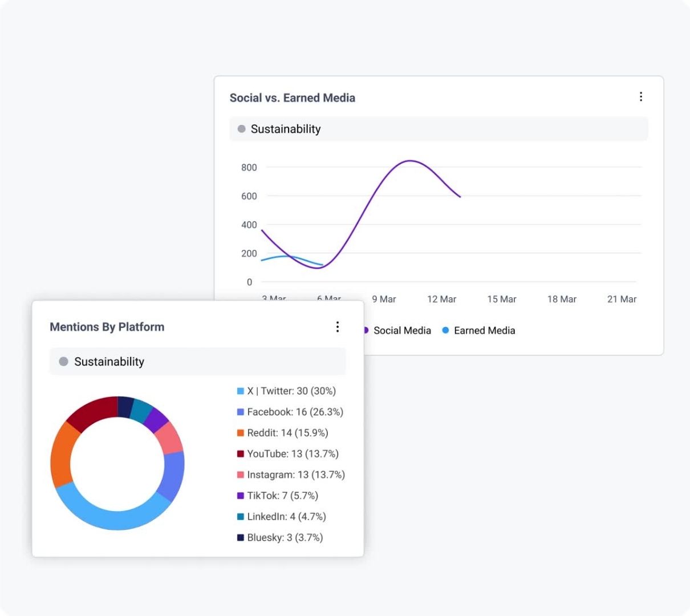690x616 pixels.
Task: Open the Social vs. Earned Media options menu
Action: pyautogui.click(x=641, y=97)
